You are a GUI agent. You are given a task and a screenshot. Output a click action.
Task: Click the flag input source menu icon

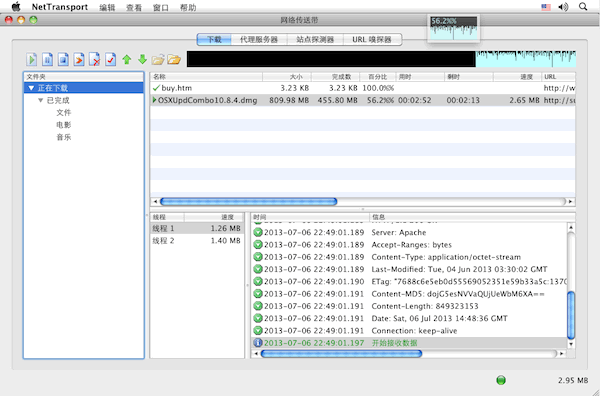point(546,7)
